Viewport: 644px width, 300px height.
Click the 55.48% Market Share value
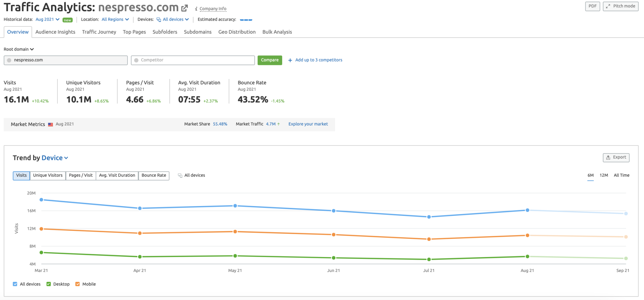click(220, 124)
